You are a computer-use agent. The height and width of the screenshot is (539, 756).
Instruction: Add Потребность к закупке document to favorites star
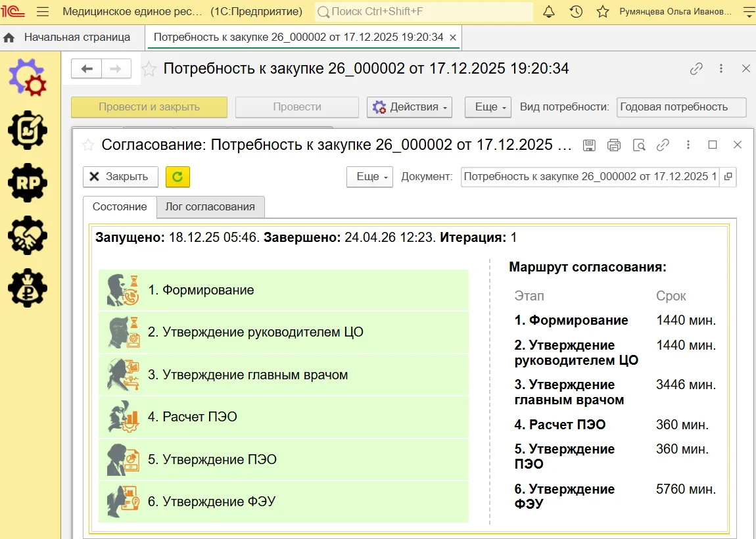pyautogui.click(x=149, y=69)
